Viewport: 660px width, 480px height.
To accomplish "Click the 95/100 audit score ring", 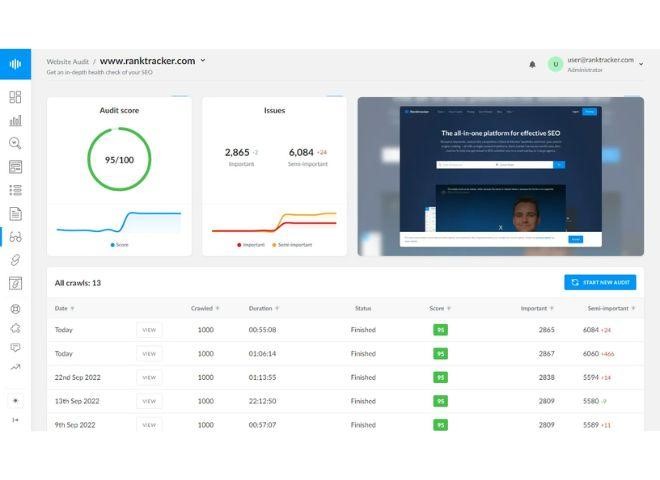I will [x=119, y=160].
